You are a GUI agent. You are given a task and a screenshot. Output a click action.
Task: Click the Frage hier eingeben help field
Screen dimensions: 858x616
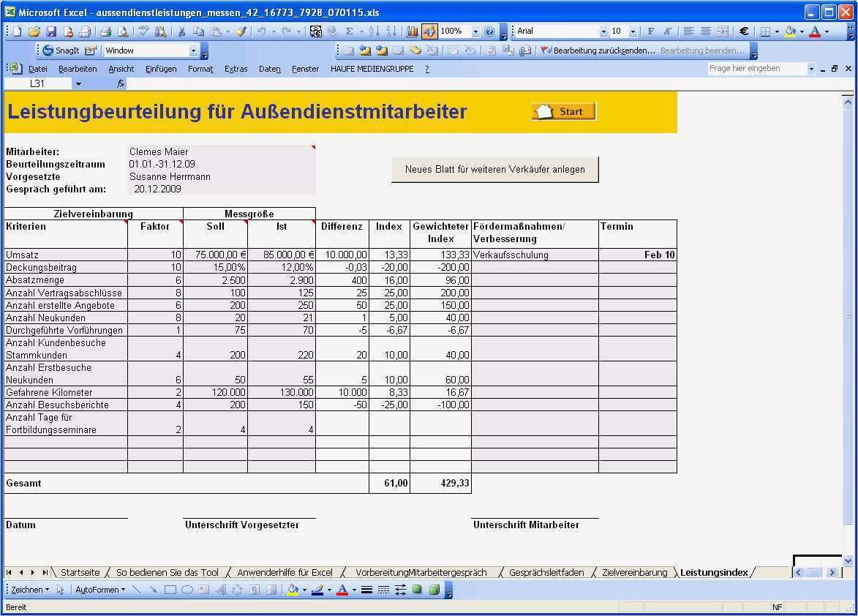pos(756,69)
